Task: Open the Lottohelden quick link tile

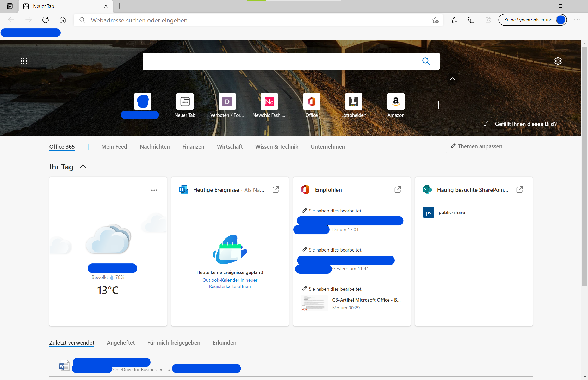Action: click(x=354, y=102)
